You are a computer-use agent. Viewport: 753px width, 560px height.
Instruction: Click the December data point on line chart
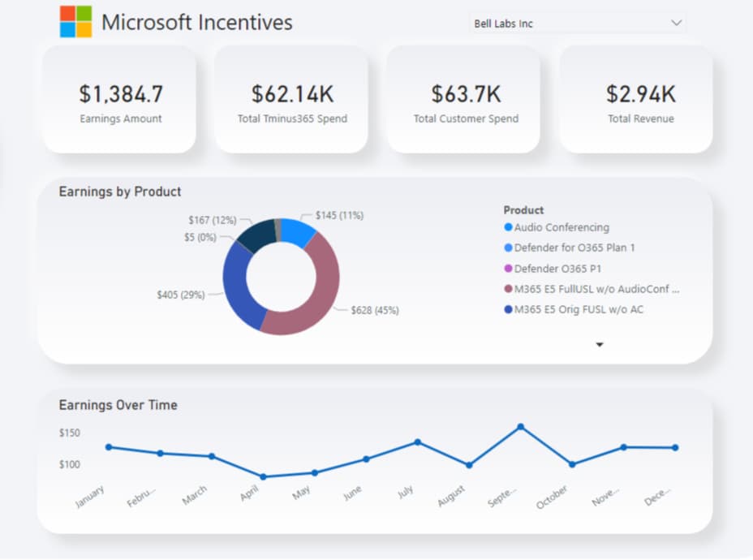pyautogui.click(x=675, y=448)
